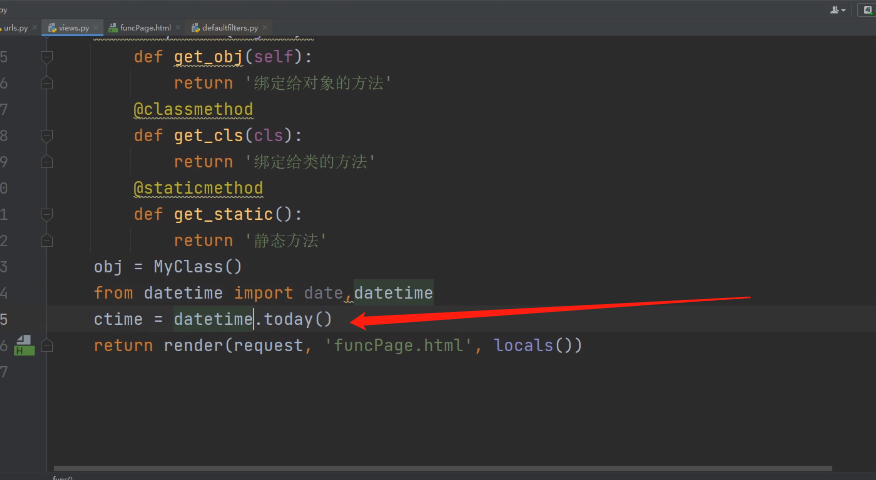Click the request argument in render
The image size is (876, 480).
268,346
